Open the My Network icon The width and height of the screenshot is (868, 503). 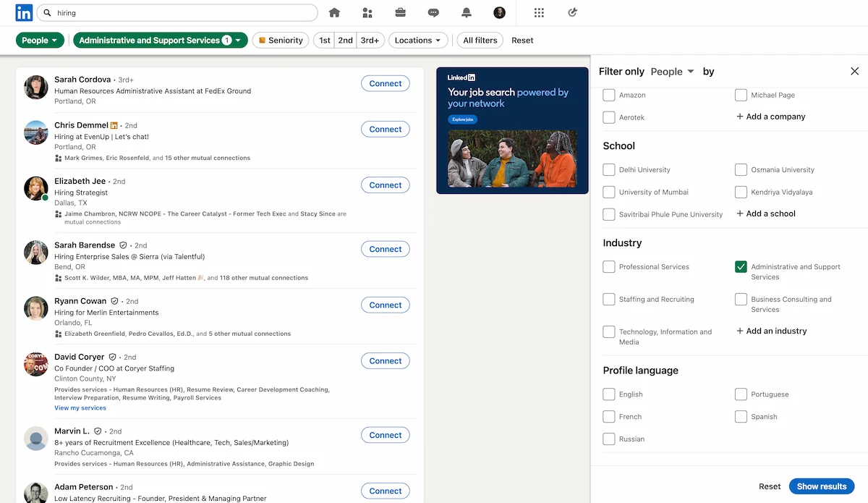coord(367,12)
